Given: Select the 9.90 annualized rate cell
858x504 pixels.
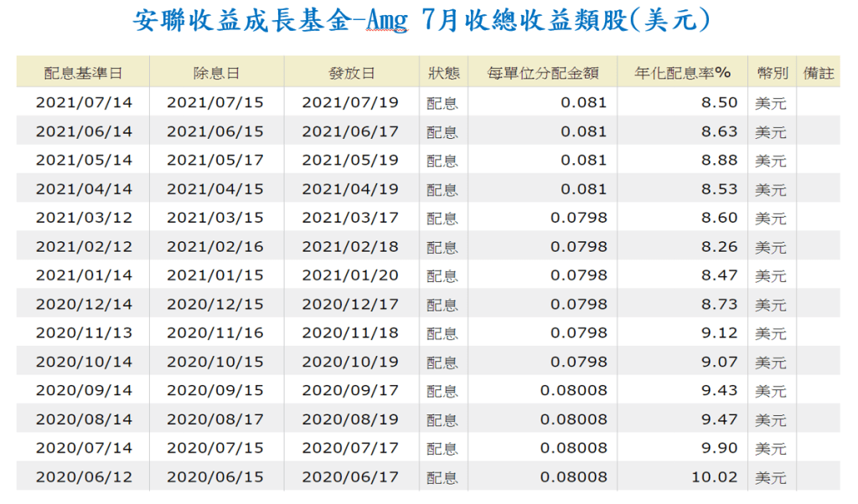Looking at the screenshot, I should (721, 448).
